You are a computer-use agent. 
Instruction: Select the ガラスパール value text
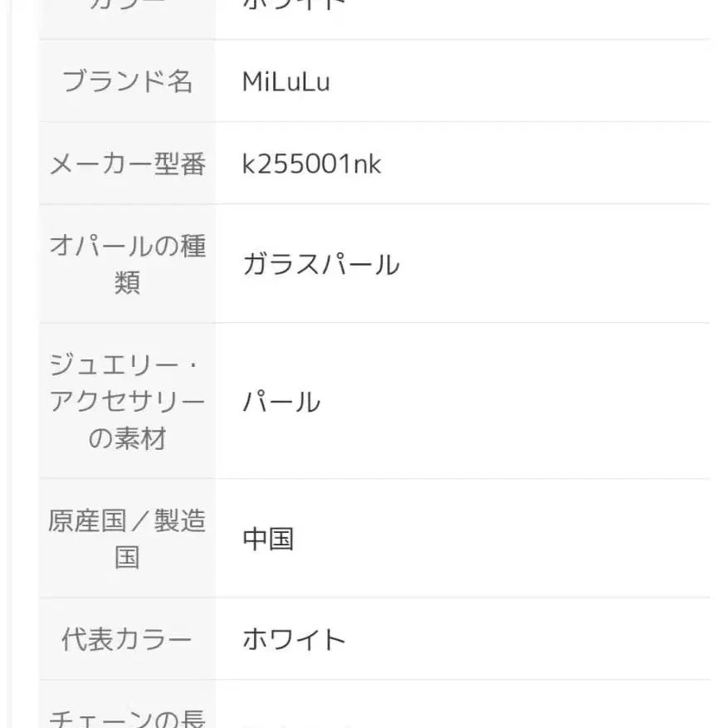tap(320, 265)
